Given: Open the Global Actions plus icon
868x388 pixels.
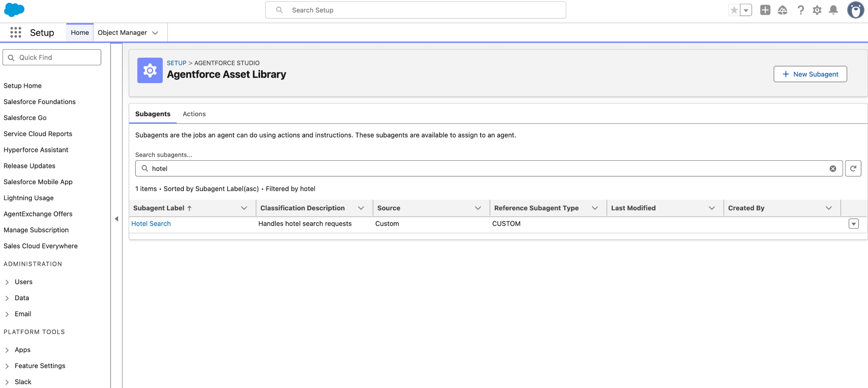Looking at the screenshot, I should point(765,10).
